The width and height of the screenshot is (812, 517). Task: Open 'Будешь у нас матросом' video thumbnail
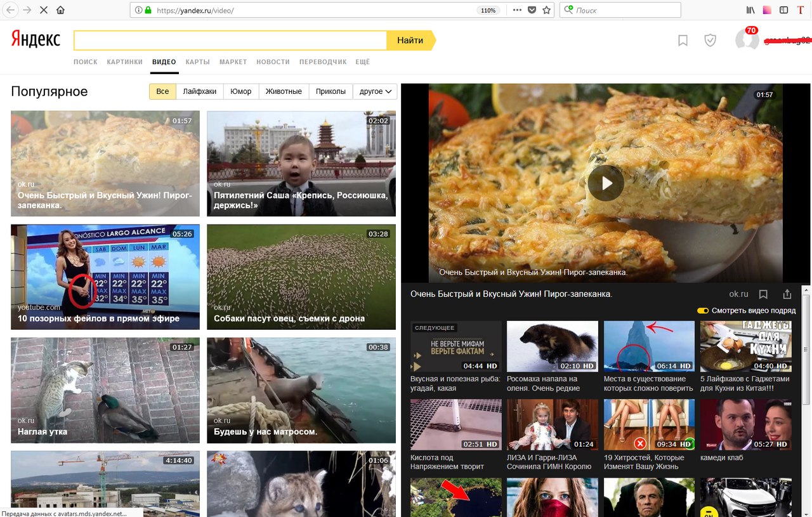tap(301, 390)
